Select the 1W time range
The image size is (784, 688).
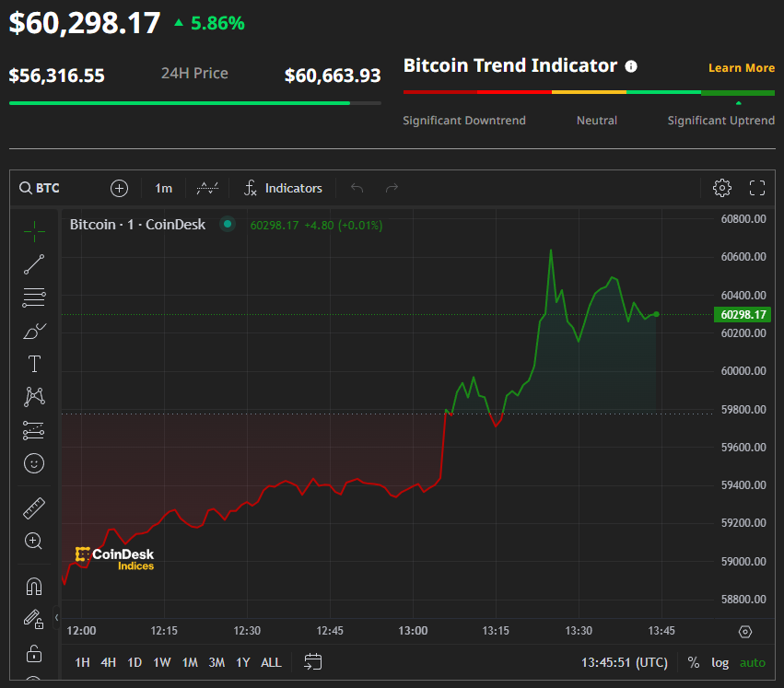pyautogui.click(x=162, y=662)
